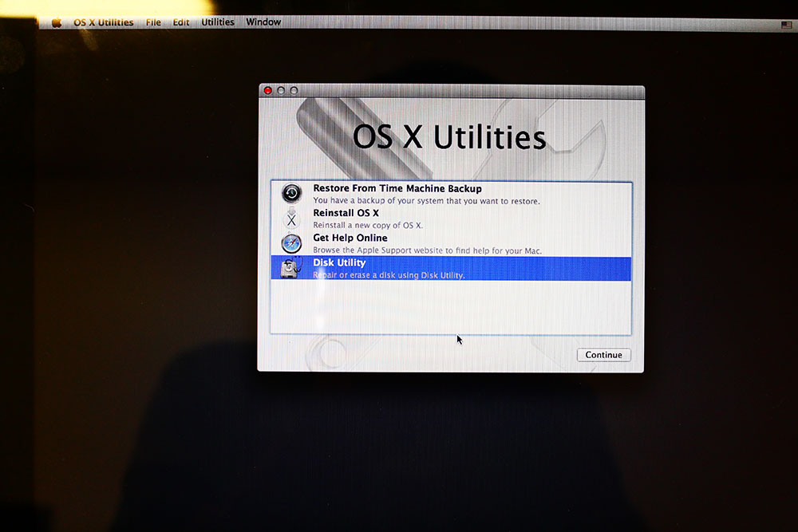Click the disabled minimize window button
This screenshot has width=798, height=532.
(x=281, y=91)
